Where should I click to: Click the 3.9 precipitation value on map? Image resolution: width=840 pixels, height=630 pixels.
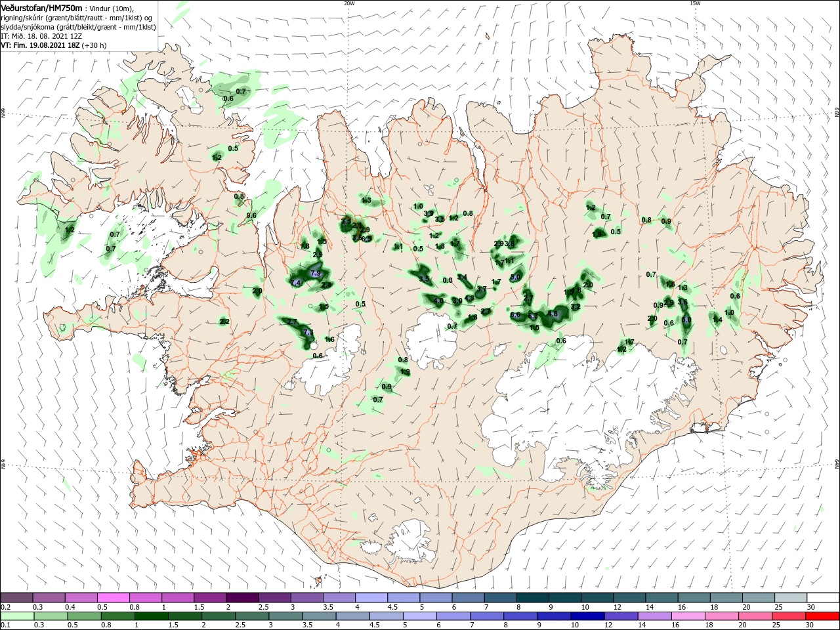tap(429, 213)
